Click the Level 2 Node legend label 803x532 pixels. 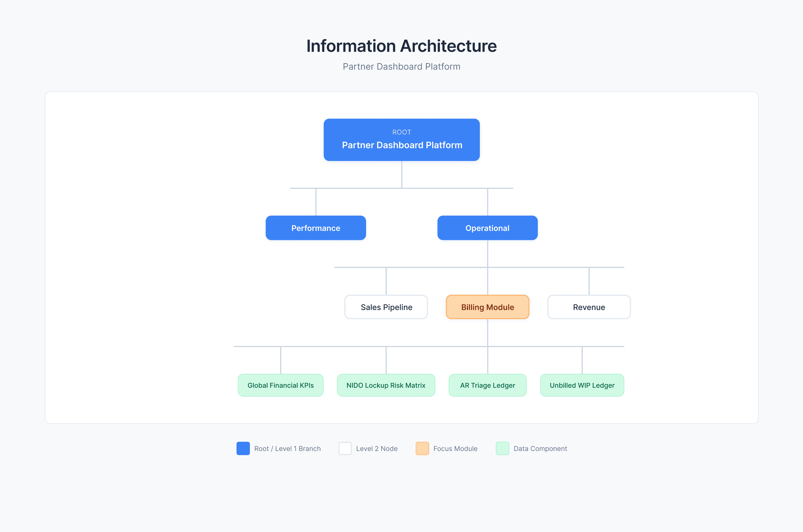[x=377, y=449]
